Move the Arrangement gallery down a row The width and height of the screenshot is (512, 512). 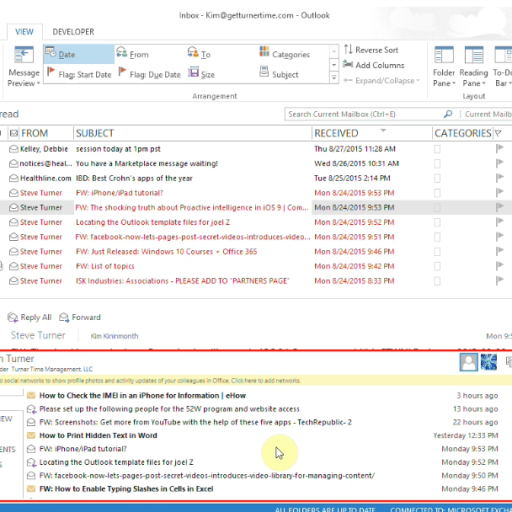coord(334,65)
